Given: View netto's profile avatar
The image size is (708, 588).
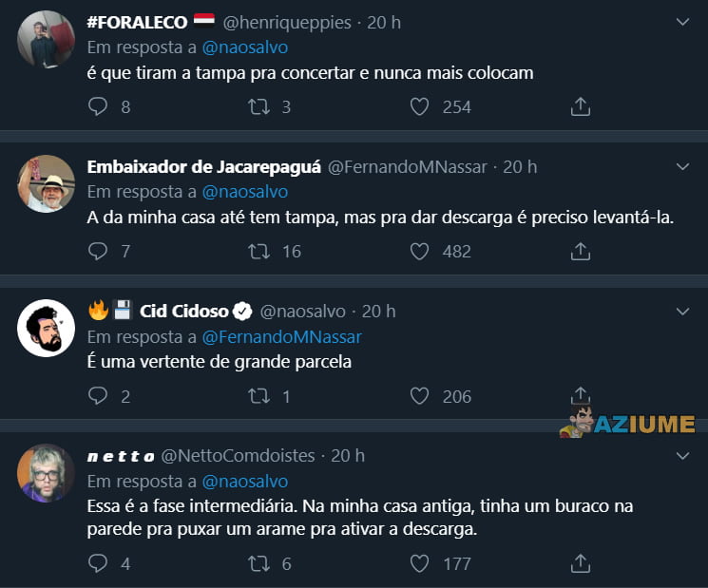Looking at the screenshot, I should [46, 472].
